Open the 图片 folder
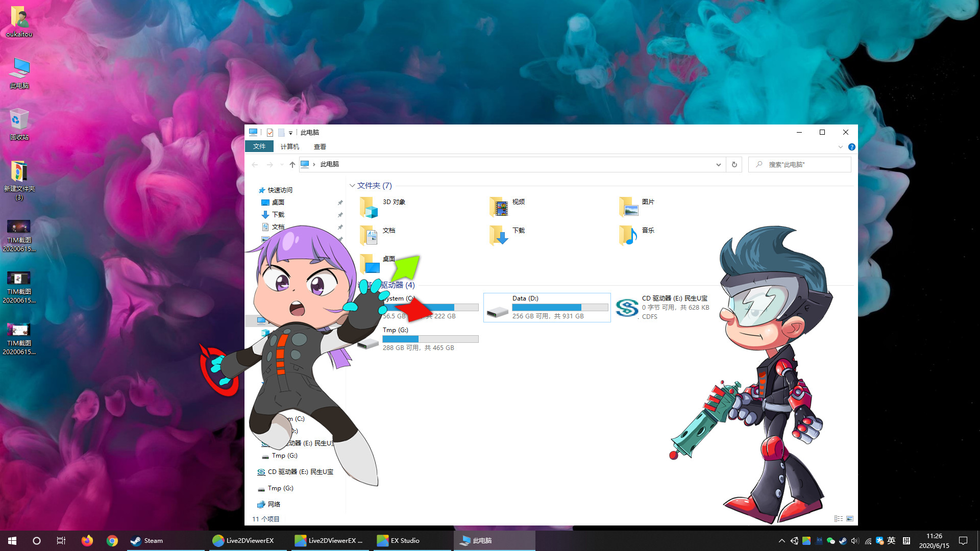This screenshot has height=551, width=980. 648,202
